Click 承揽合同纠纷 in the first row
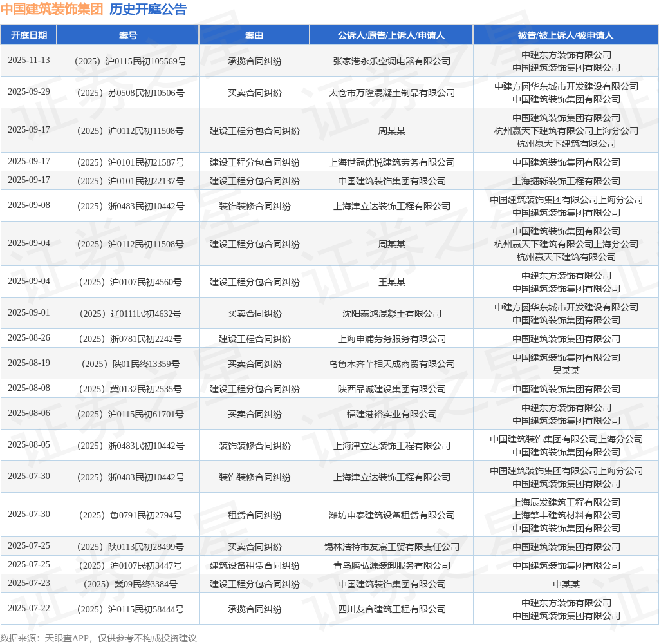 254,61
